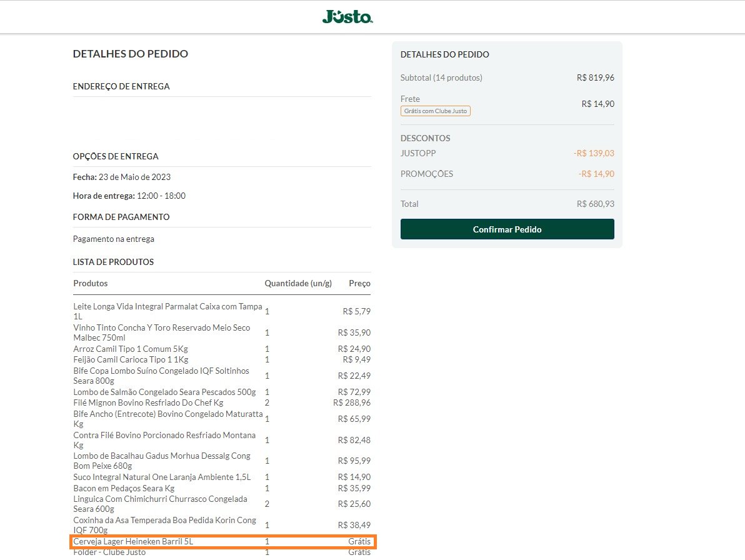The width and height of the screenshot is (745, 560).
Task: Click the quantity 1 for Cerveja Heineken
Action: pos(267,541)
